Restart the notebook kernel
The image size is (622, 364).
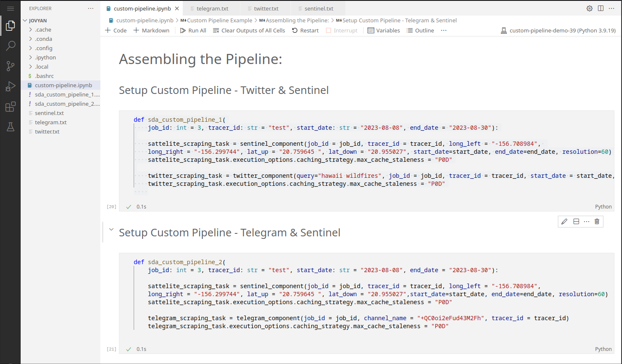(x=305, y=30)
